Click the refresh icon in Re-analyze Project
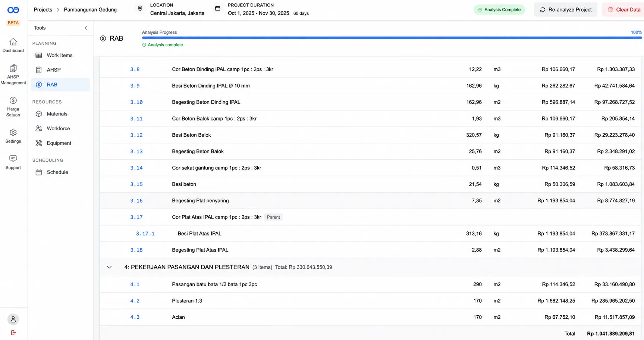Image resolution: width=644 pixels, height=340 pixels. 543,10
